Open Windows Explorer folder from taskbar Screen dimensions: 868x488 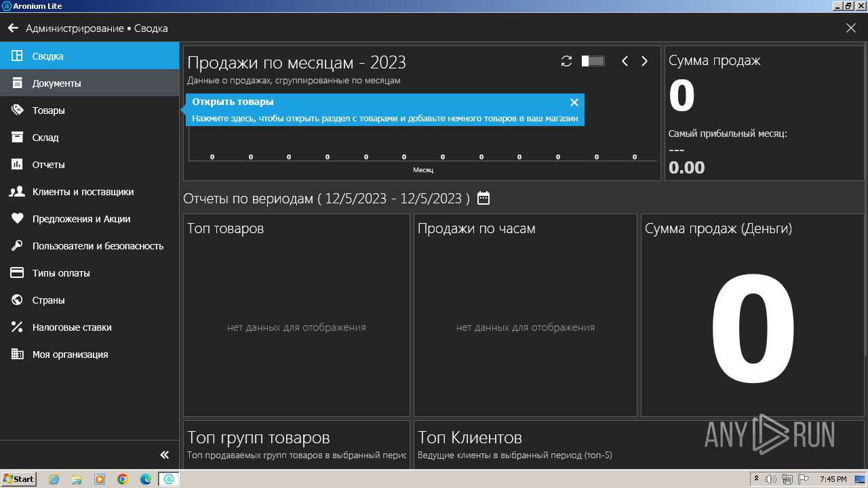pyautogui.click(x=77, y=479)
